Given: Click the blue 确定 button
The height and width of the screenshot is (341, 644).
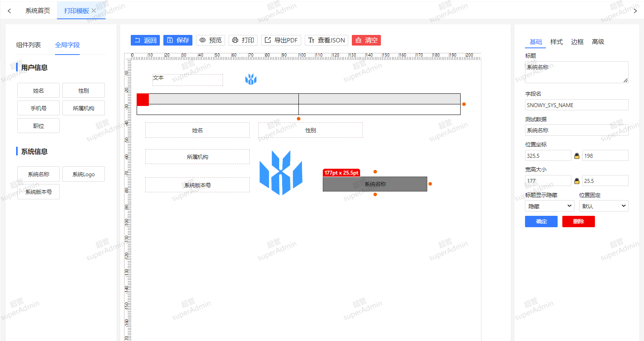Looking at the screenshot, I should pos(541,221).
